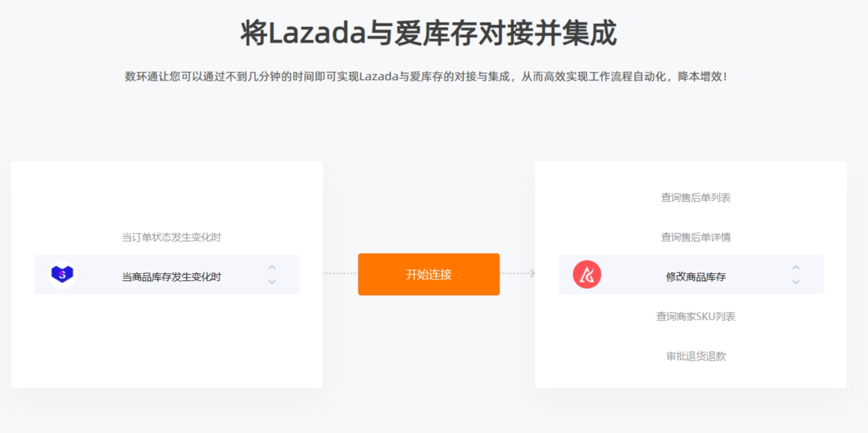Click the blue Lazada app icon
868x433 pixels.
coord(62,274)
